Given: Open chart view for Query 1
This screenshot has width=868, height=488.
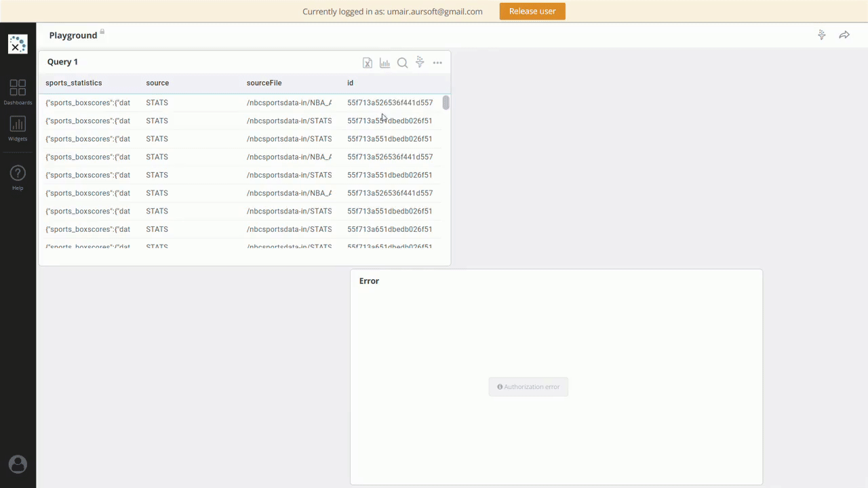Looking at the screenshot, I should (384, 63).
